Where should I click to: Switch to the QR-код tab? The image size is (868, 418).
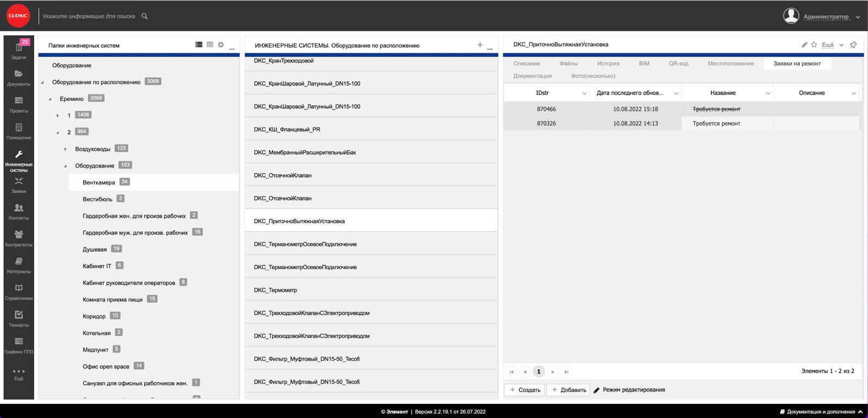(x=678, y=64)
